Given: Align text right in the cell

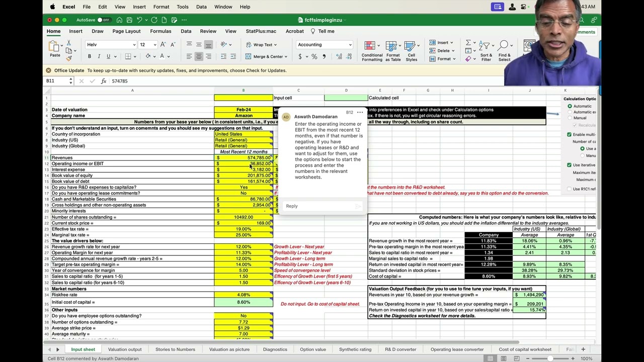Looking at the screenshot, I should coord(208,56).
